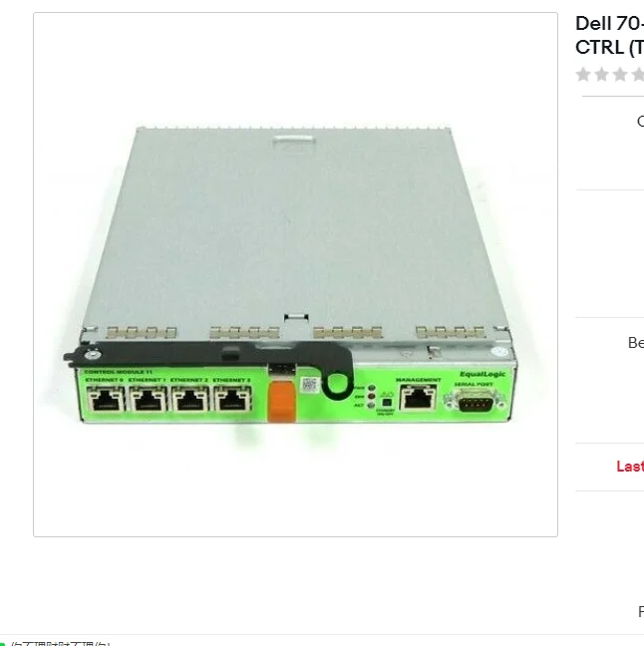Click the Ethernet 0 port in the photo
This screenshot has height=646, width=644.
point(106,399)
